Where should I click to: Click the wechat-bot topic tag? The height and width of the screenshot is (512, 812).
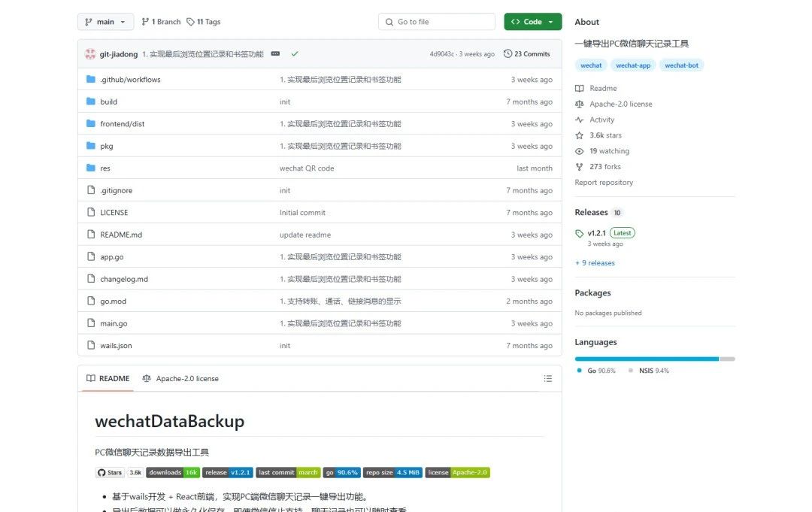pyautogui.click(x=681, y=65)
